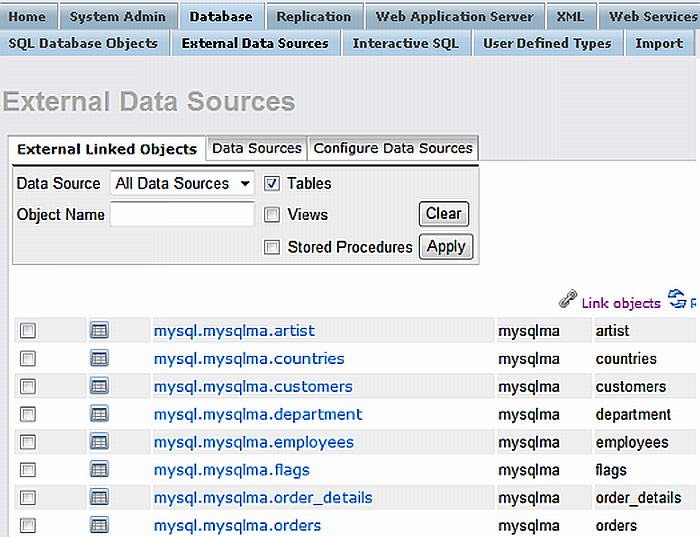700x537 pixels.
Task: Click the Object Name text field
Action: (x=182, y=215)
